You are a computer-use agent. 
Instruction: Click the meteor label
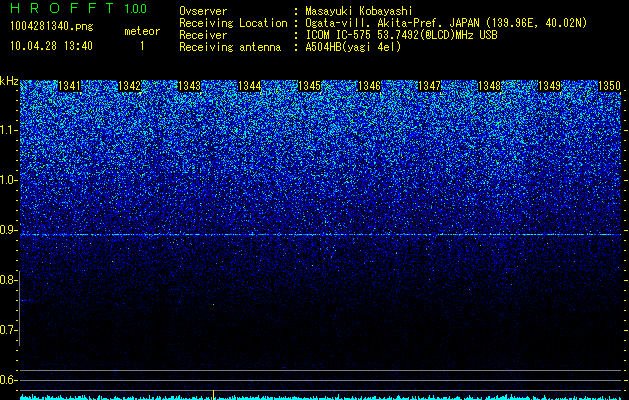[x=142, y=31]
